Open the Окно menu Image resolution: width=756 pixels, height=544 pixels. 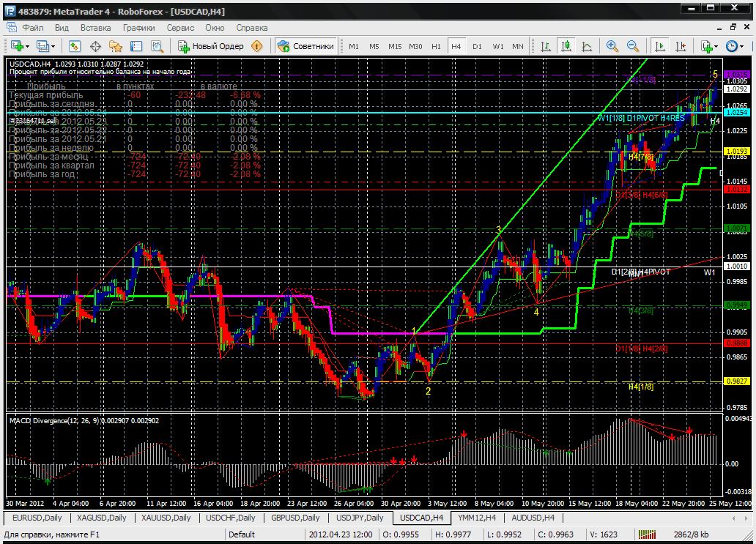coord(215,28)
